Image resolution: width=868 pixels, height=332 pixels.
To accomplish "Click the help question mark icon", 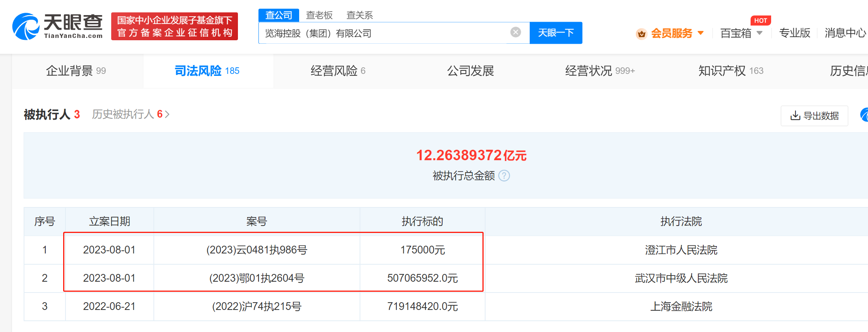I will 504,176.
